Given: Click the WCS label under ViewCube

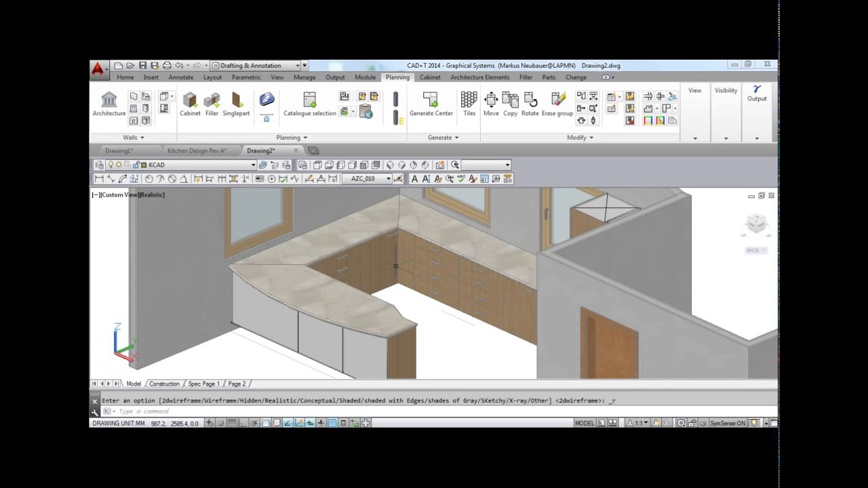Looking at the screenshot, I should (x=753, y=250).
